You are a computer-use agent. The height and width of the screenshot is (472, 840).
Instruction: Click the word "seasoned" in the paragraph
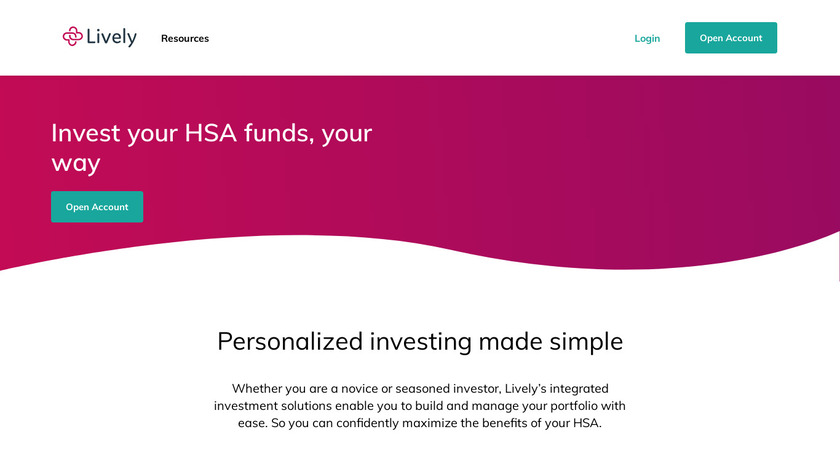pyautogui.click(x=421, y=388)
